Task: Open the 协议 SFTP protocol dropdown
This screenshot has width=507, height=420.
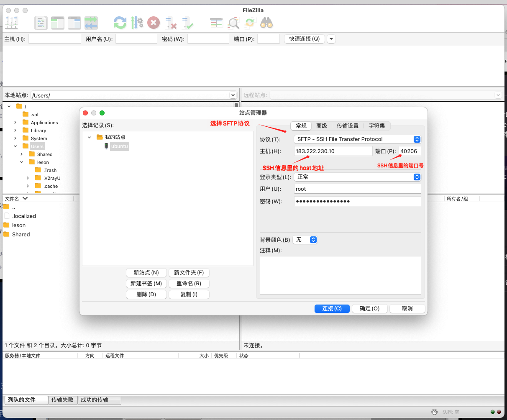Action: 358,139
